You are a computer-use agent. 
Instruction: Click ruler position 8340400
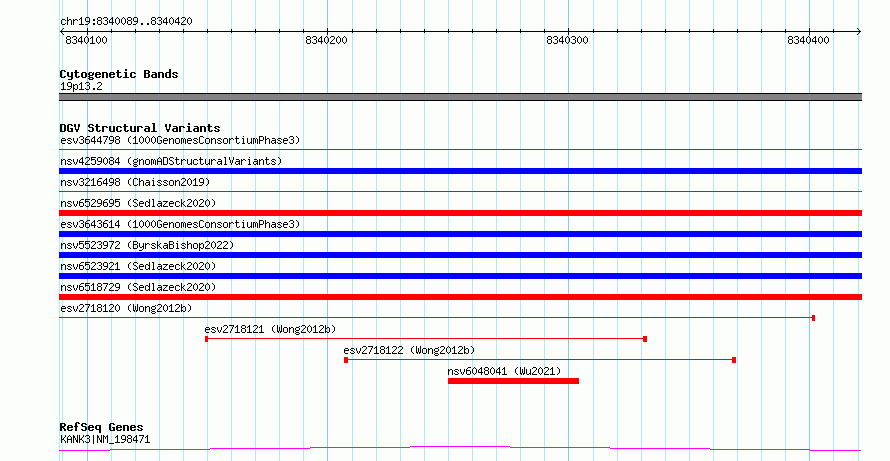click(x=808, y=40)
